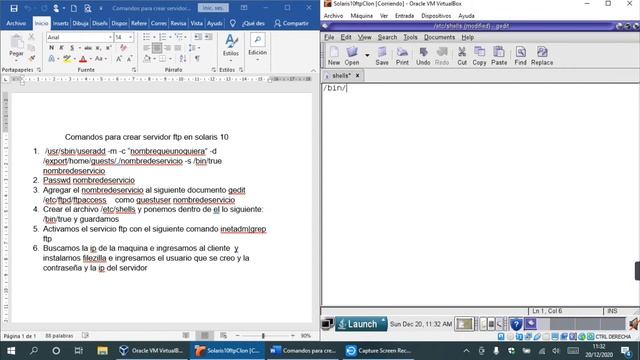
Task: Click the Clear Formatting eraser icon in Word
Action: coord(123,48)
